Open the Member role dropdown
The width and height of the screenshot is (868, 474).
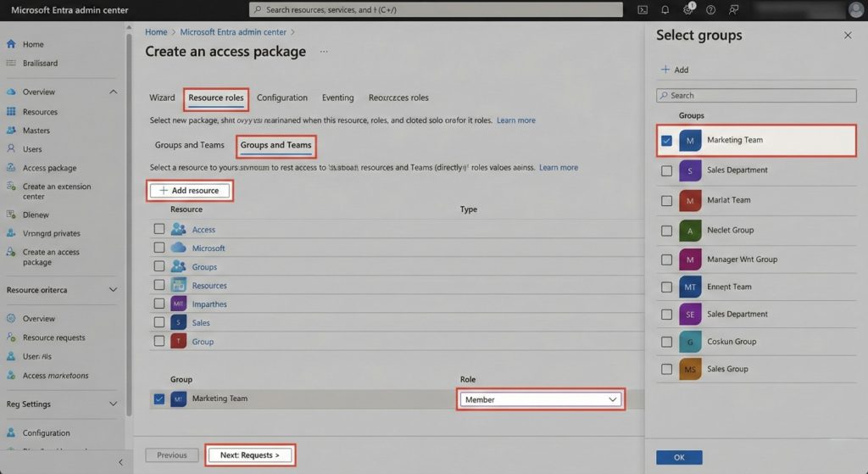click(x=541, y=399)
